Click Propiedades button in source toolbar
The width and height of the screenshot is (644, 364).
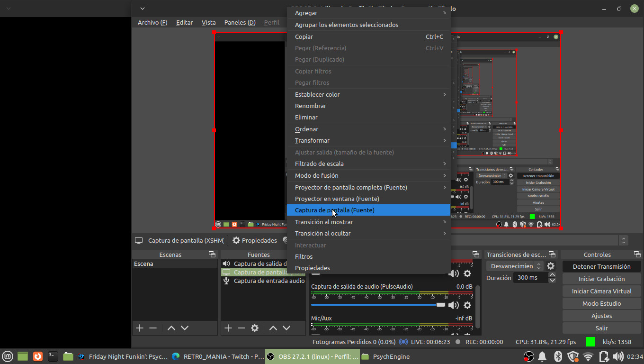(x=255, y=240)
